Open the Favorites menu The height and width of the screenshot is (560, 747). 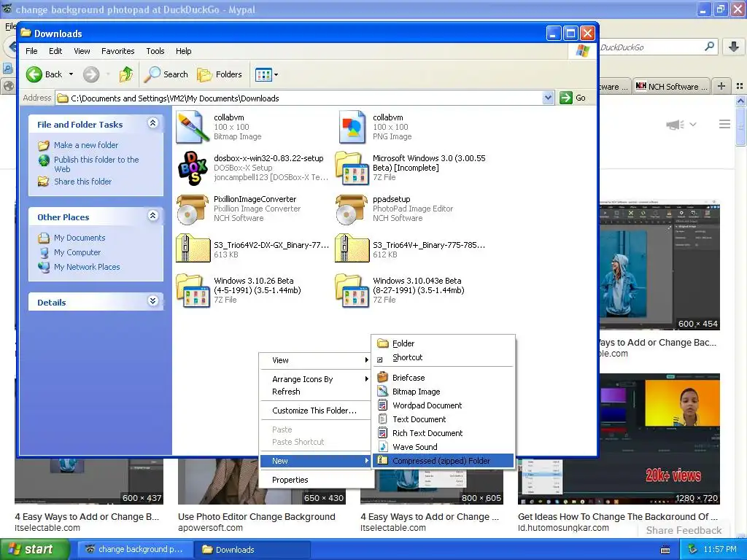(x=117, y=51)
